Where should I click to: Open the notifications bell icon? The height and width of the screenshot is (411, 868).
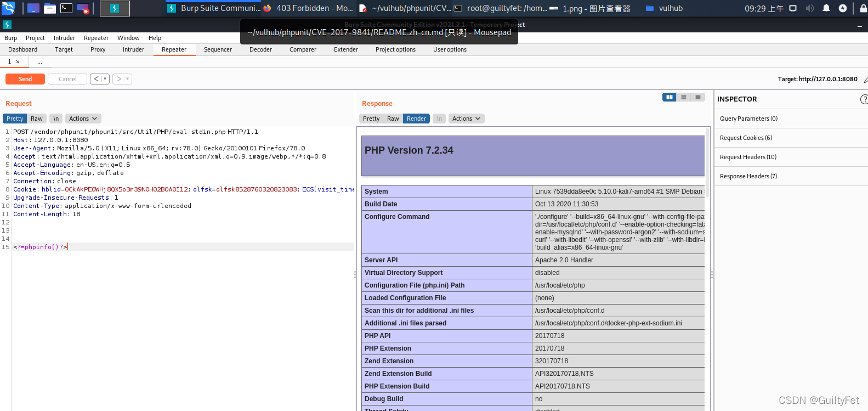click(x=826, y=8)
